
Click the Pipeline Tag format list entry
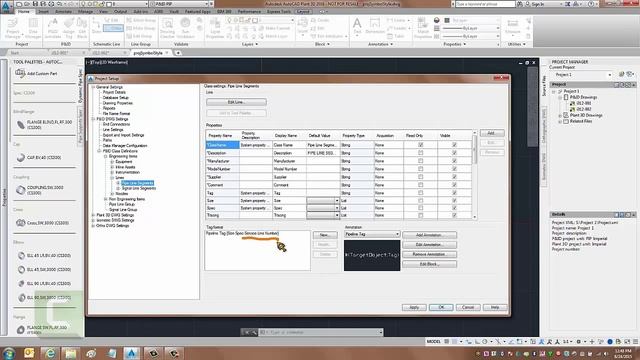click(242, 233)
